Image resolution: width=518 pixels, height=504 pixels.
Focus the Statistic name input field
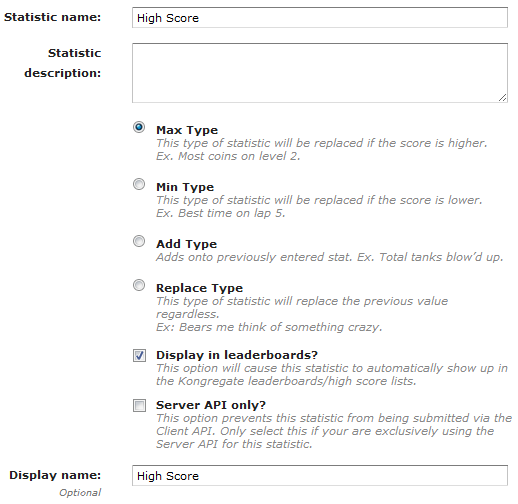(x=320, y=18)
